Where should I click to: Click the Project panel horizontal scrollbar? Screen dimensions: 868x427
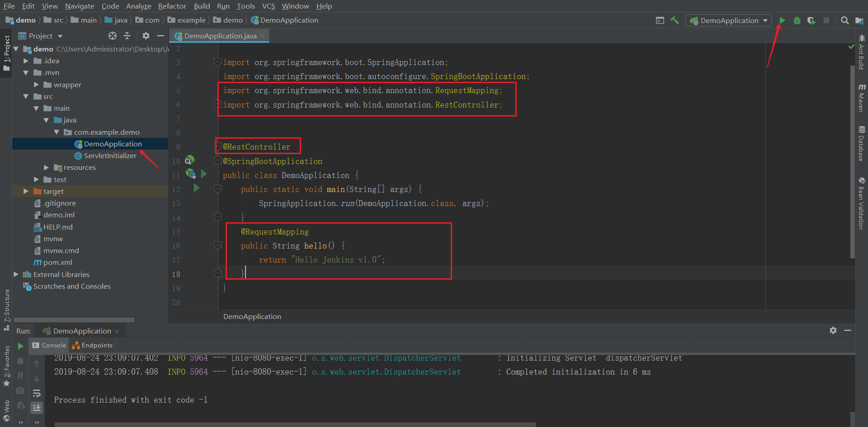[74, 319]
